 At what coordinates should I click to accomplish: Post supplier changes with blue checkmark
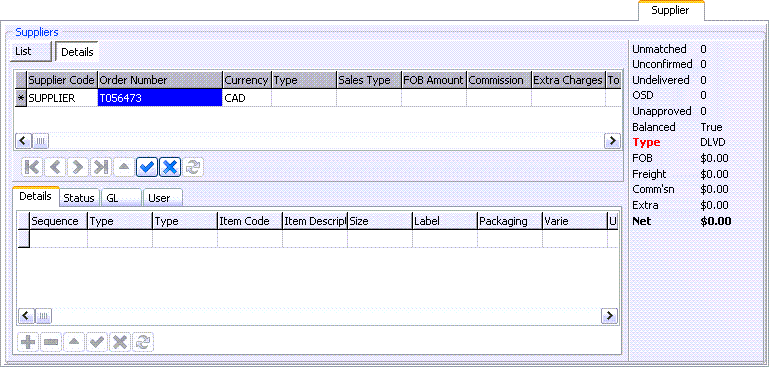click(147, 167)
